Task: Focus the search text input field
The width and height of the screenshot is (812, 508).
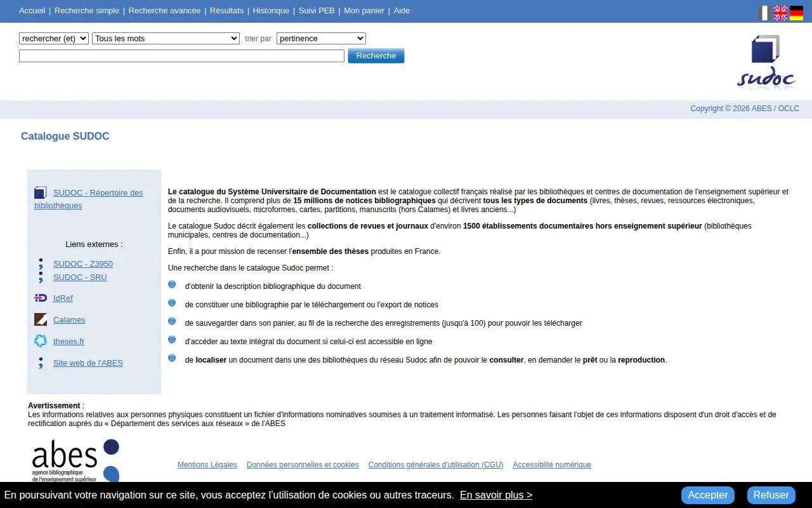Action: (181, 56)
